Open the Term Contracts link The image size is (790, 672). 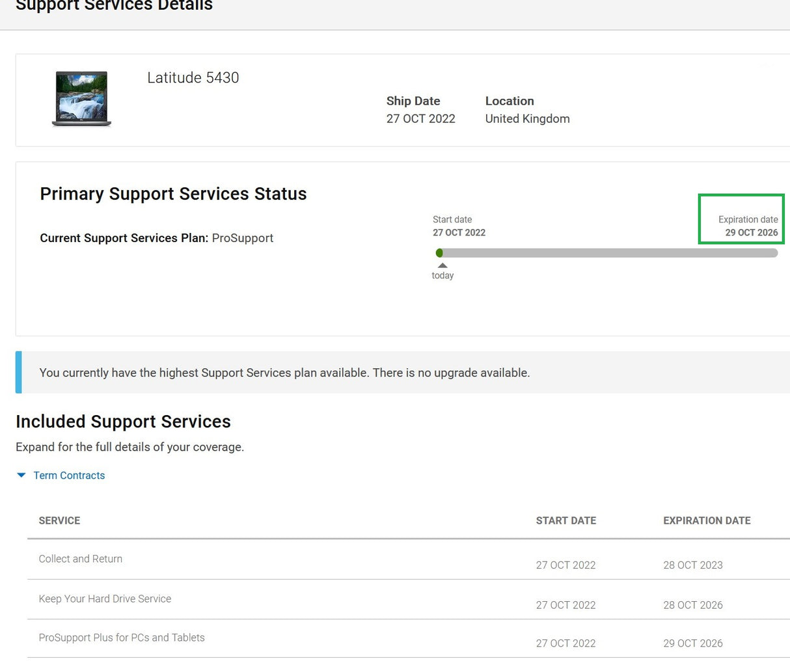pos(69,476)
